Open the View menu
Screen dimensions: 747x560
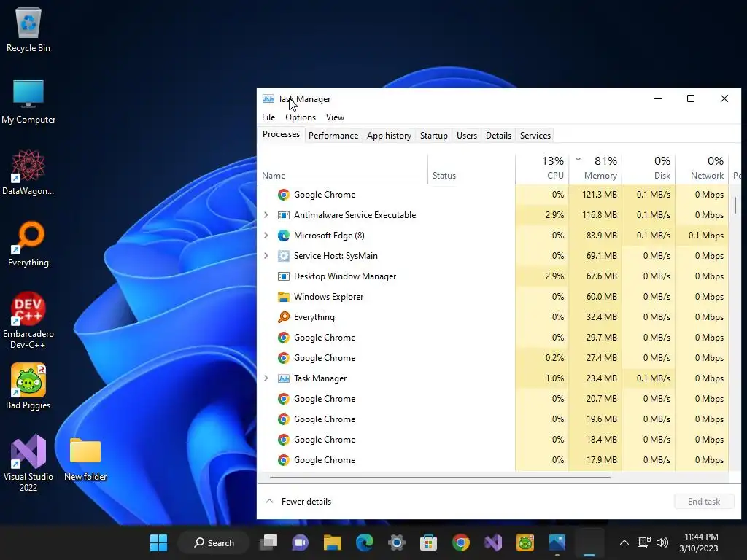[x=335, y=117]
